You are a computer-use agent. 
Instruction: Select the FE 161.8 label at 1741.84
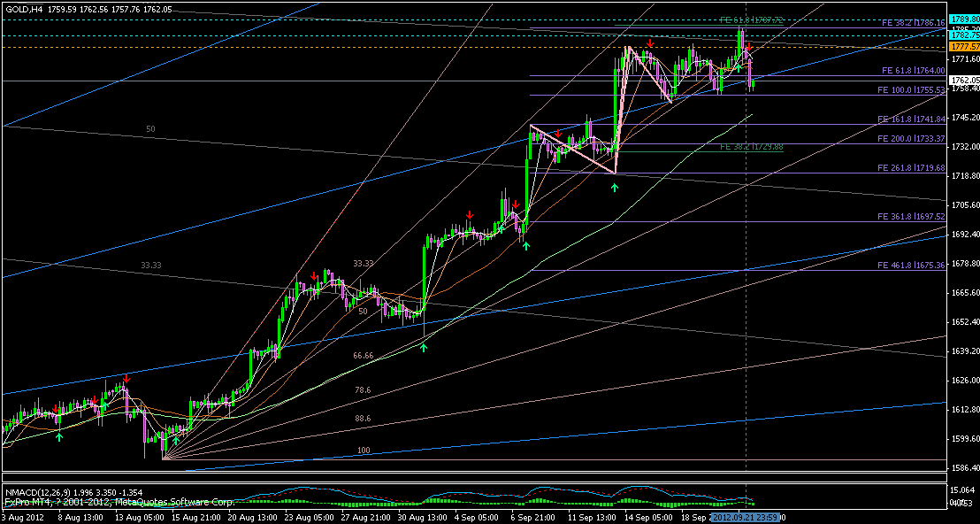point(911,119)
